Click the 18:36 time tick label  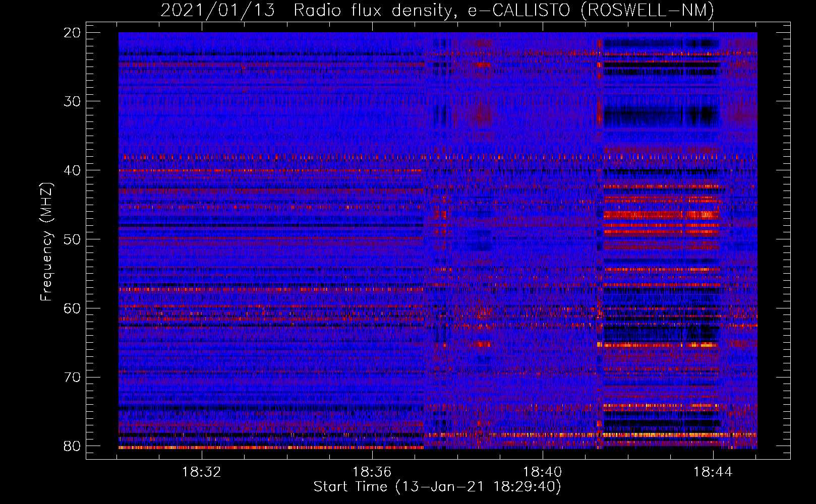tap(372, 472)
